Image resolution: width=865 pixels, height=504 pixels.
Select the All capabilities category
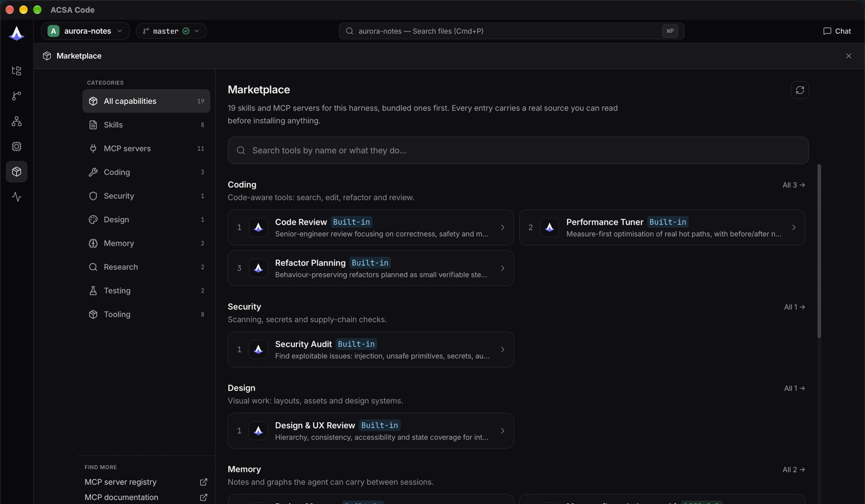[x=146, y=101]
